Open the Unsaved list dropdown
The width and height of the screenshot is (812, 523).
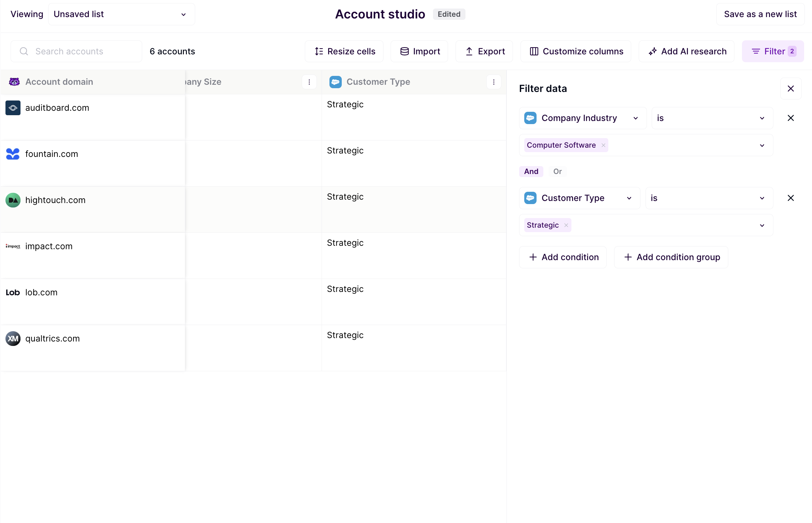(x=183, y=14)
